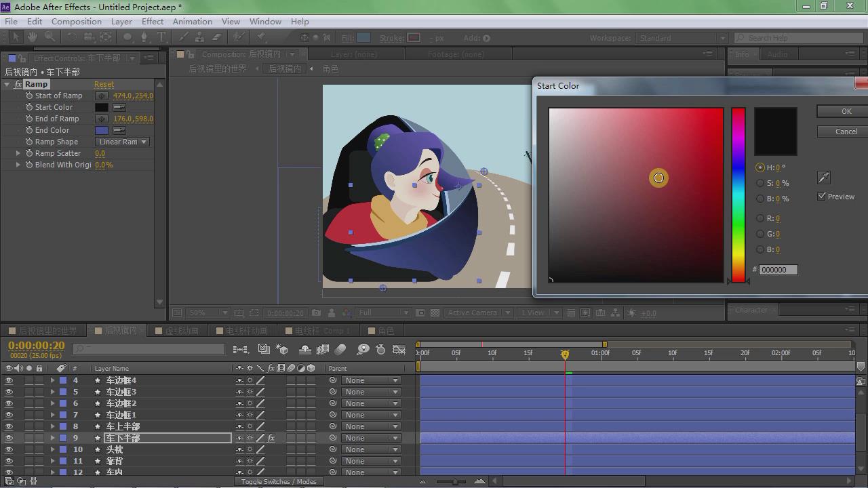Toggle Ramp Shape stopwatch
Image resolution: width=868 pixels, height=488 pixels.
(29, 142)
